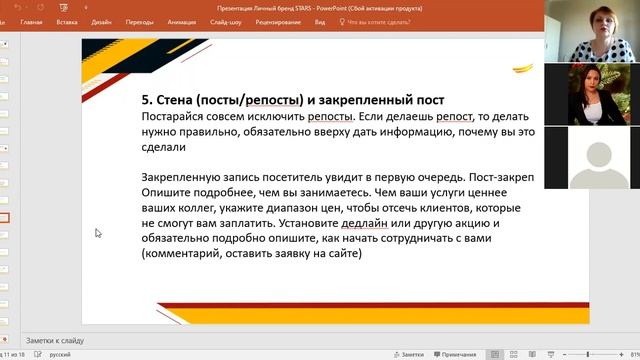The width and height of the screenshot is (640, 360).
Task: Click the underlined word 'дедлайн'
Action: click(364, 223)
